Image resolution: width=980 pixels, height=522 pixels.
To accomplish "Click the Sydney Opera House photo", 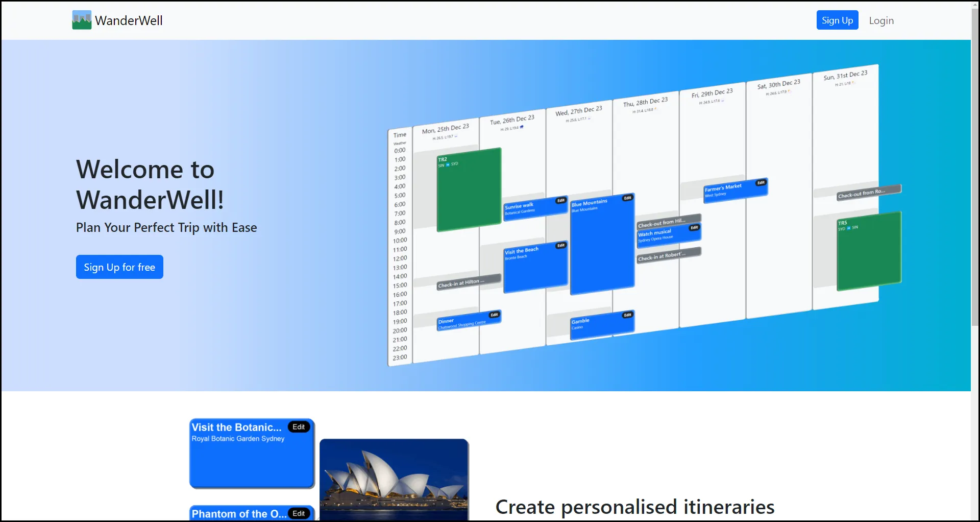I will 394,479.
